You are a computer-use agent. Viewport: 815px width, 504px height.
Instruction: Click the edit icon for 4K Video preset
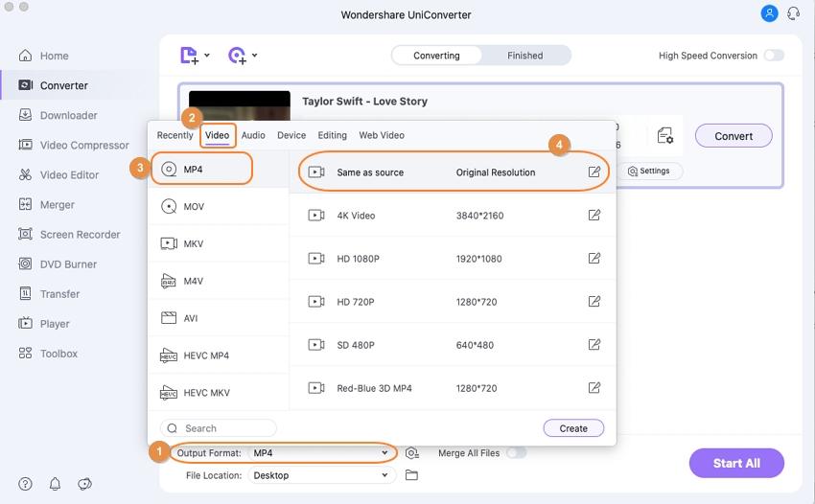[x=594, y=216]
